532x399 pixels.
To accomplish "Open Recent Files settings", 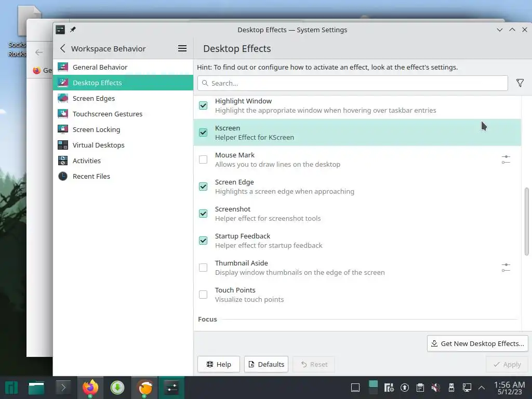I will point(123,177).
